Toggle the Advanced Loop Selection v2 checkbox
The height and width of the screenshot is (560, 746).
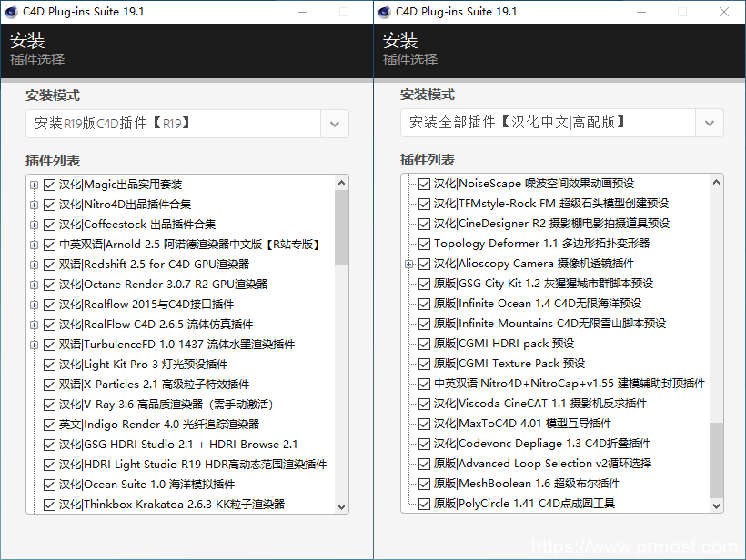[424, 464]
